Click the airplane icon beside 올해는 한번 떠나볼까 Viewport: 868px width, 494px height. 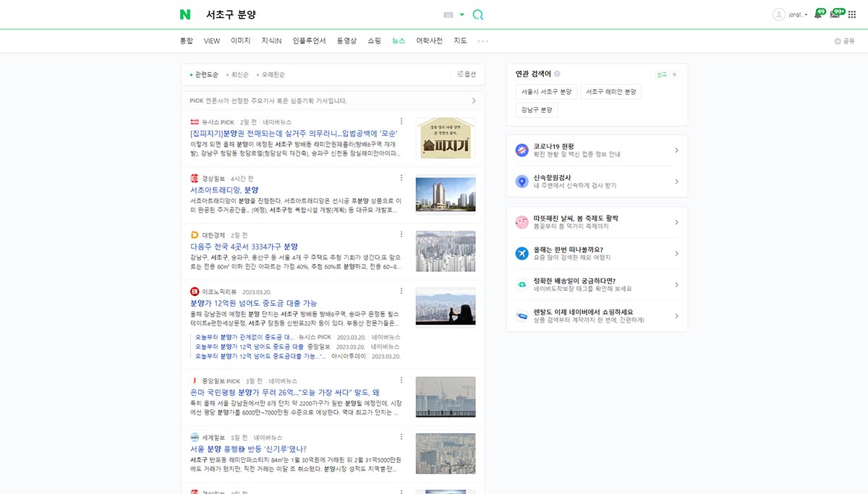[522, 253]
